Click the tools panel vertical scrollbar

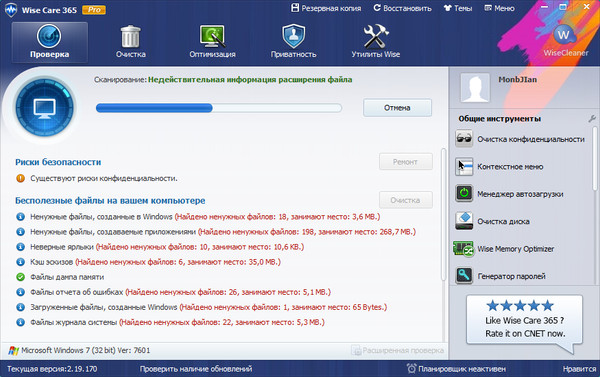click(x=595, y=159)
